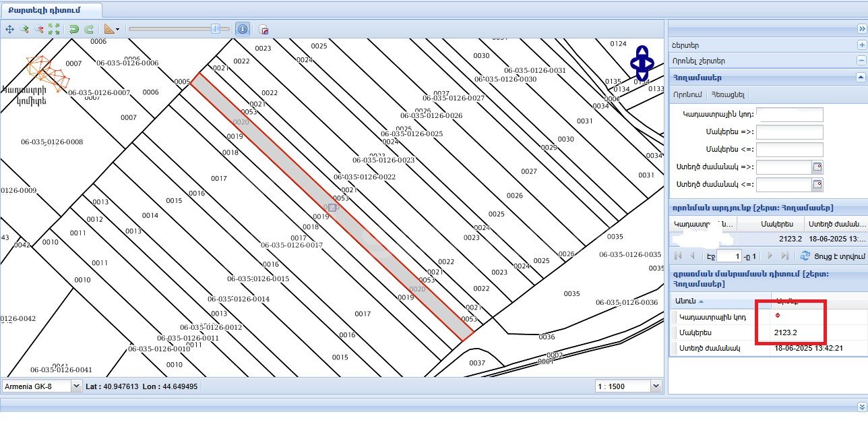Click the Որոնում search button
Screen dimensions: 868x437
pos(687,94)
